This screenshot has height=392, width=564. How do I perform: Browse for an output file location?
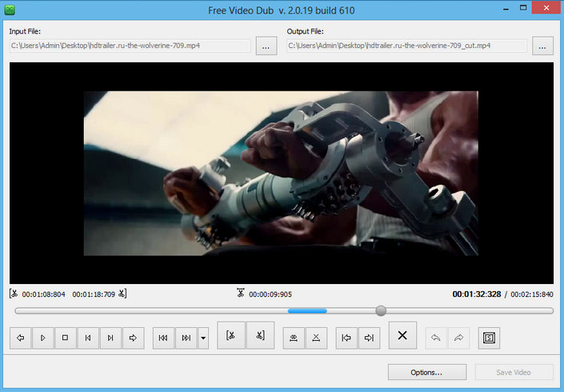[542, 46]
